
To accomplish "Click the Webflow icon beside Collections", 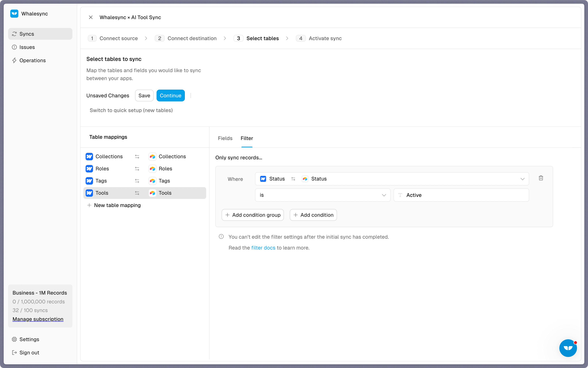I will coord(89,157).
